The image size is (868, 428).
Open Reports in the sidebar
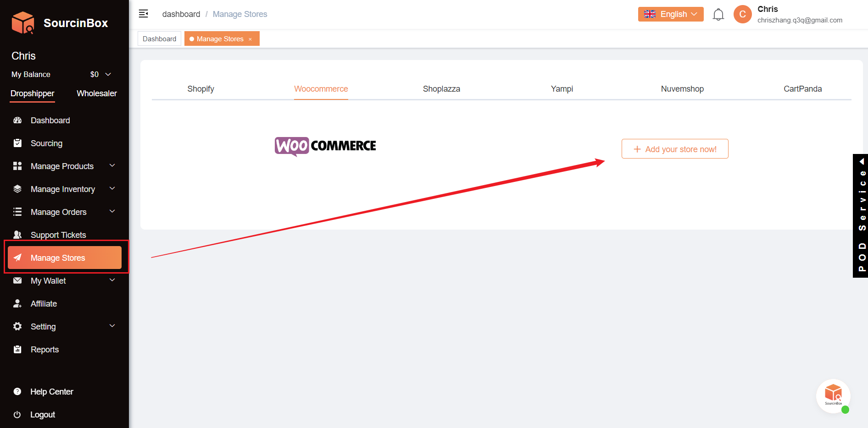point(45,350)
